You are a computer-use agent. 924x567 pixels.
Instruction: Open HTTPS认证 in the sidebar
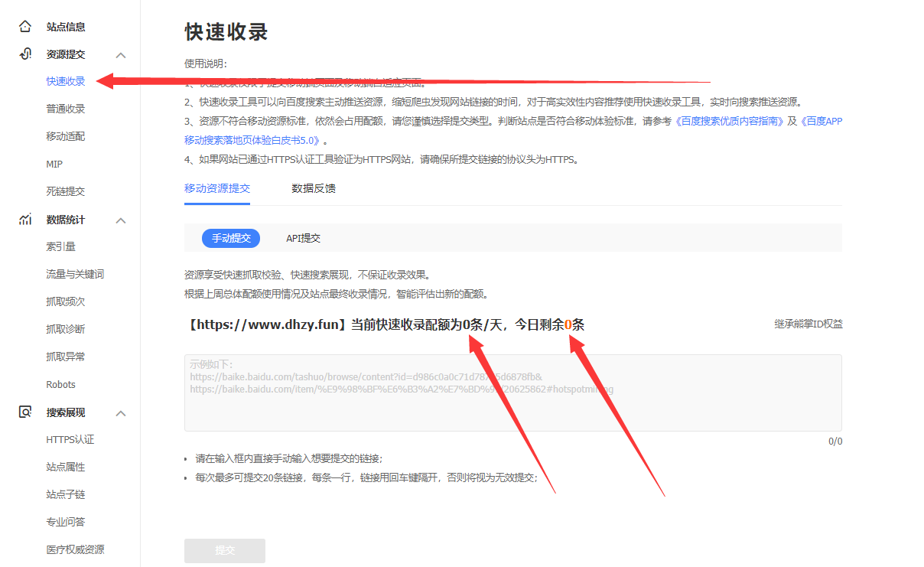70,440
